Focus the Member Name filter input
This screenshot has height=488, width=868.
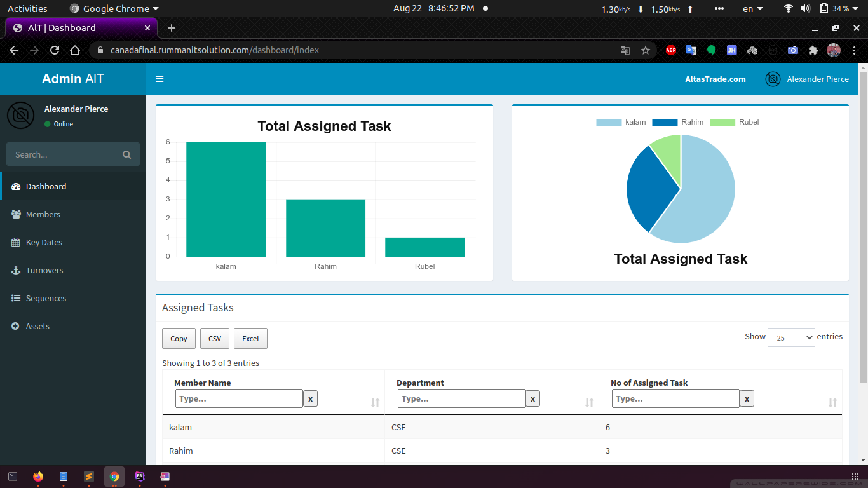(x=239, y=398)
